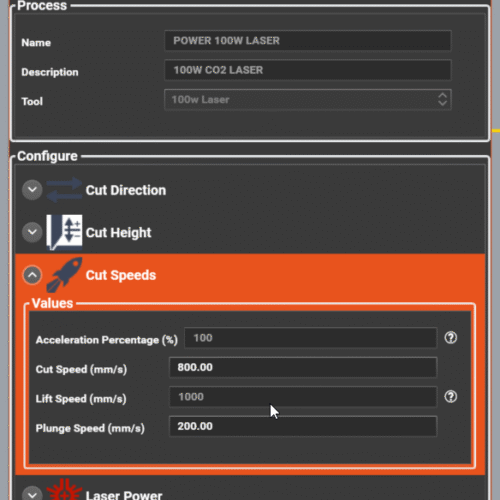Expand the Cut Height section

point(32,232)
